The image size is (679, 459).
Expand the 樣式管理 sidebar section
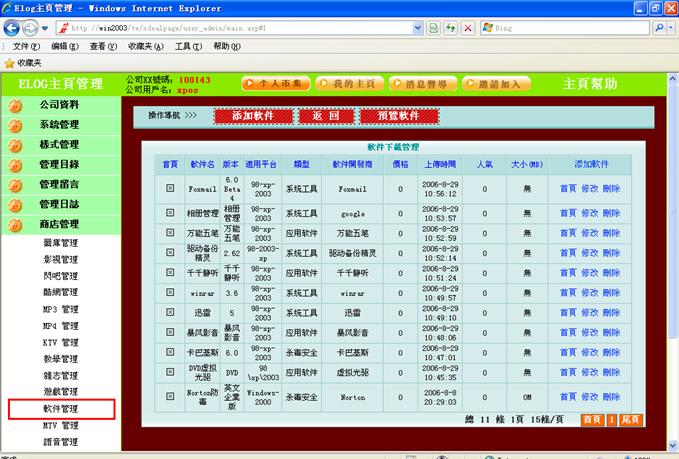tap(59, 145)
